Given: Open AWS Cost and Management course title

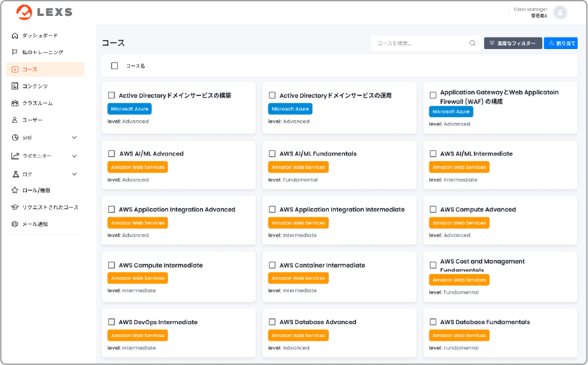Looking at the screenshot, I should click(482, 265).
